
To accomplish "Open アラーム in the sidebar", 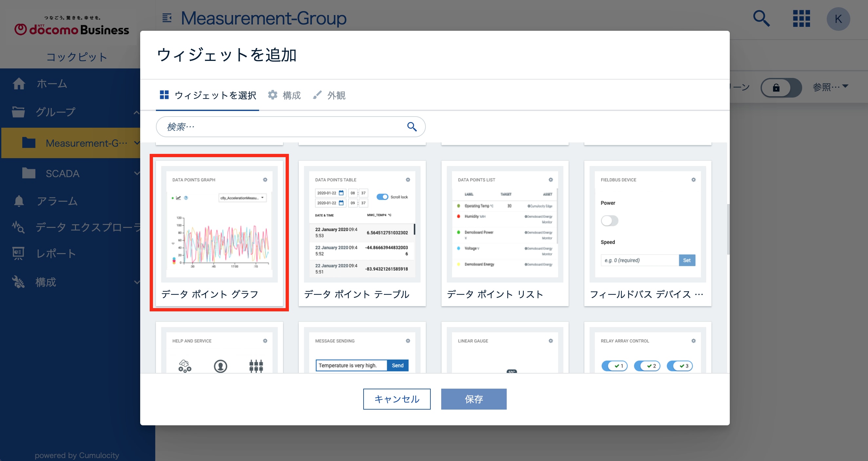I will tap(57, 201).
